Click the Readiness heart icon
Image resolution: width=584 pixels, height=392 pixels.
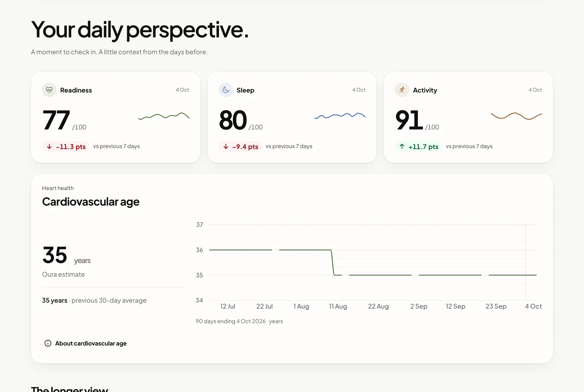click(49, 90)
